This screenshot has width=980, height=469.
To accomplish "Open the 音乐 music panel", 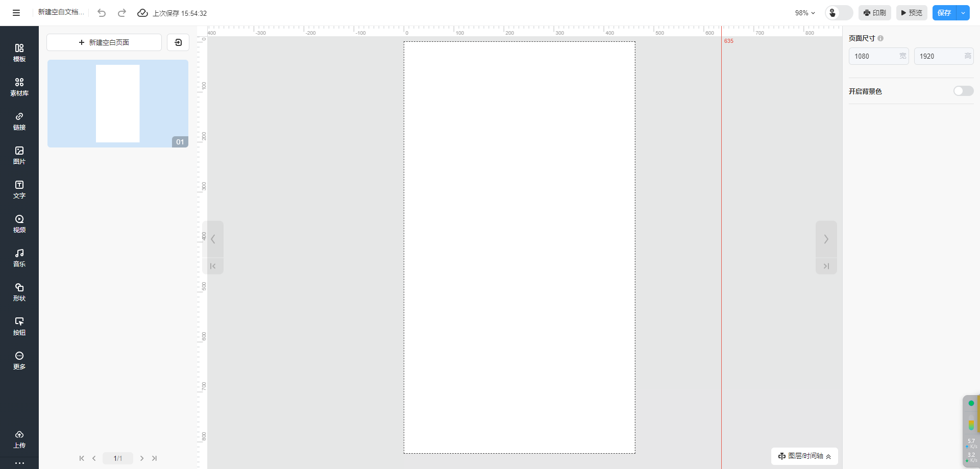I will tap(19, 258).
